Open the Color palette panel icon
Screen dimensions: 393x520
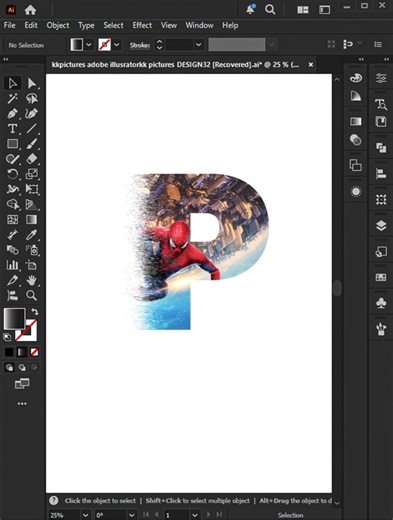tap(356, 78)
